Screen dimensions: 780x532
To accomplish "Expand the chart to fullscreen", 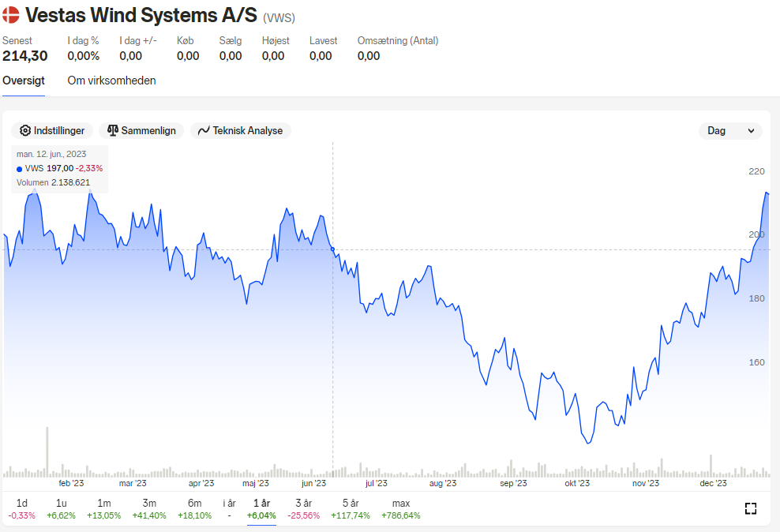I will [751, 508].
